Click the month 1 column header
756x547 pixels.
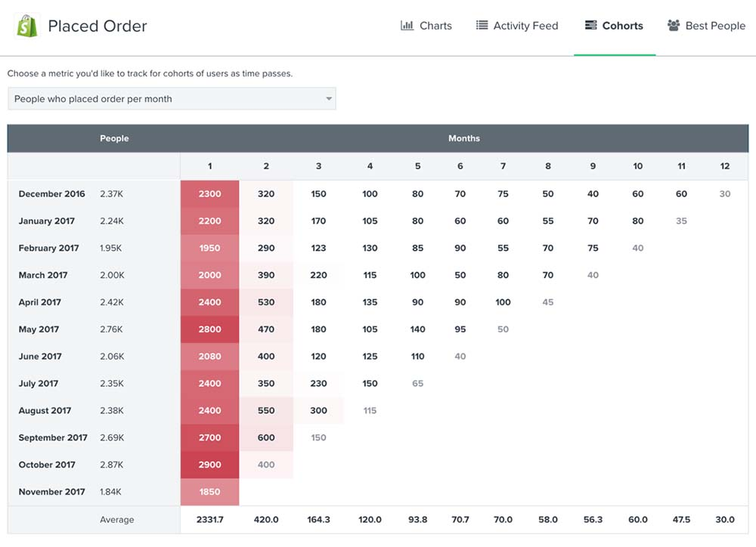pos(209,165)
